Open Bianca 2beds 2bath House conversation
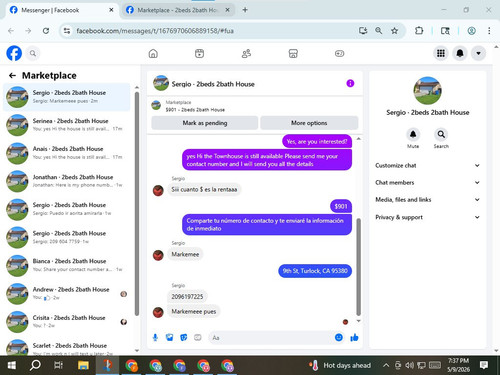 [x=67, y=265]
